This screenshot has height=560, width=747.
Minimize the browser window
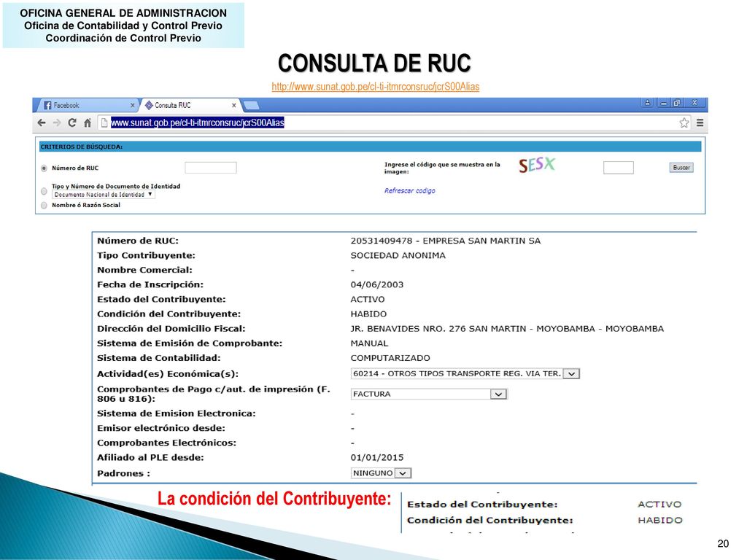pos(663,103)
